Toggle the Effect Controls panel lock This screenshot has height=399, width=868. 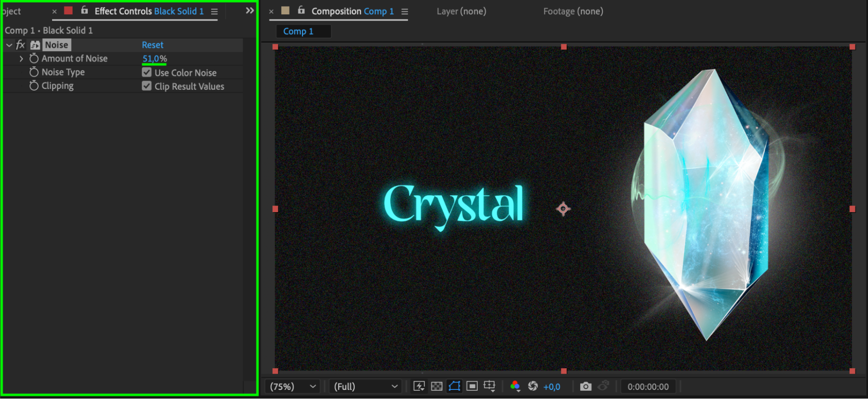point(84,10)
